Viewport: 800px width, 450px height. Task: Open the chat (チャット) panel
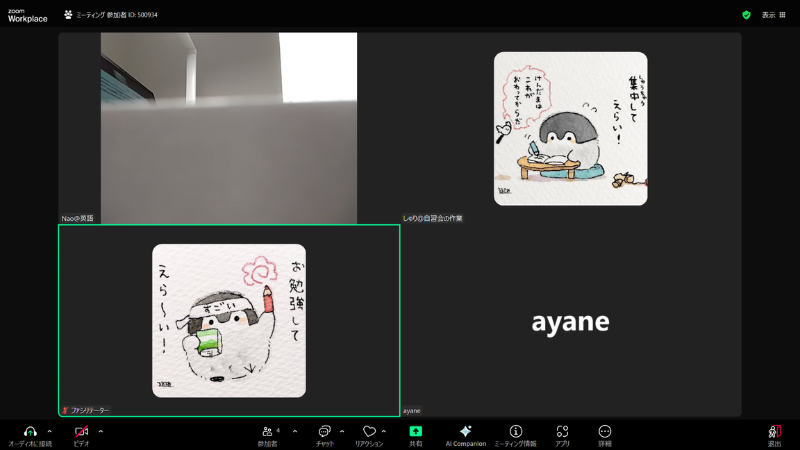324,436
